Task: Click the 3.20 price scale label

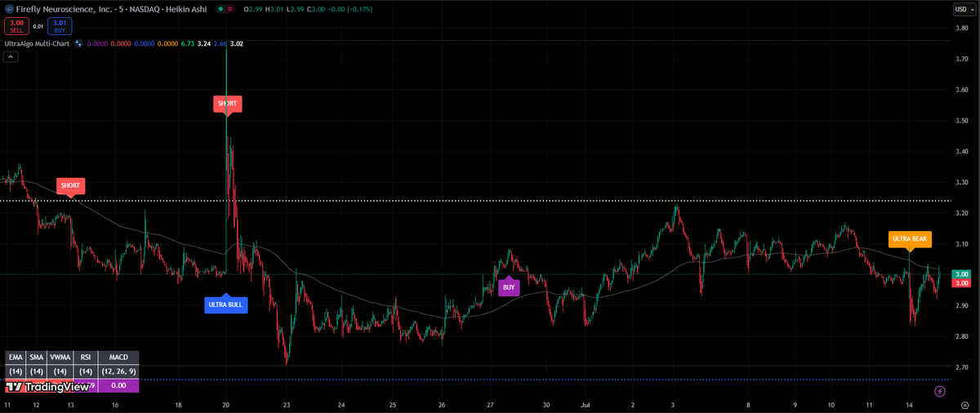Action: 962,212
